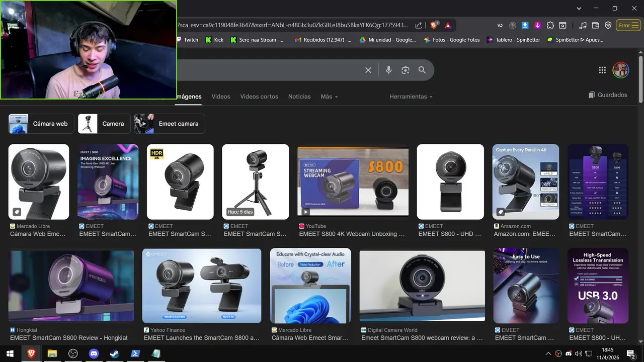644x362 pixels.
Task: Click the taskbar clock showing 18:45
Action: tap(608, 353)
